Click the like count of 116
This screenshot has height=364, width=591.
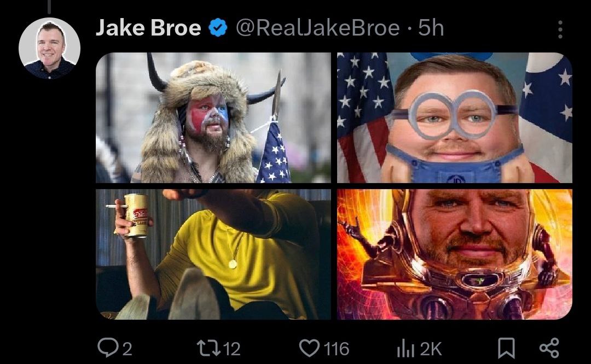pos(336,349)
